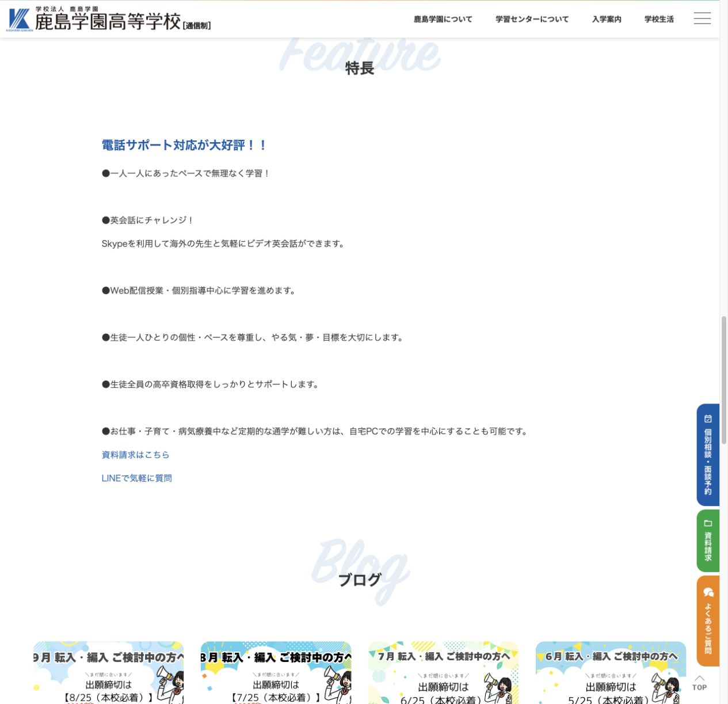Click the TOP back-to-top arrow
This screenshot has width=728, height=704.
[x=699, y=683]
